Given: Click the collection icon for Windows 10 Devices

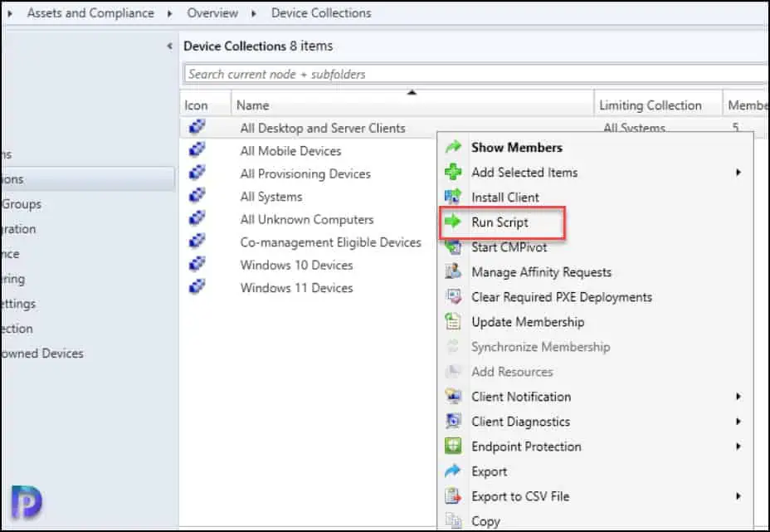Looking at the screenshot, I should pos(197,264).
